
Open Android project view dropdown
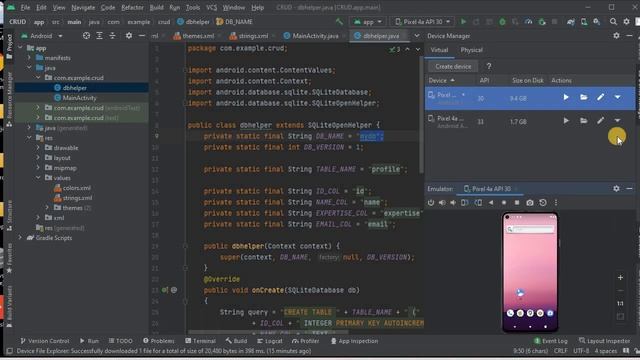[42, 36]
